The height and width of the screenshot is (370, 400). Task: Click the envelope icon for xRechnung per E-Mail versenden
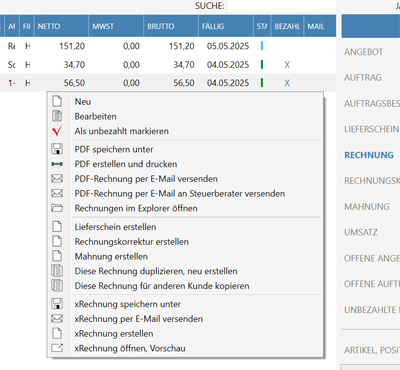tap(57, 319)
